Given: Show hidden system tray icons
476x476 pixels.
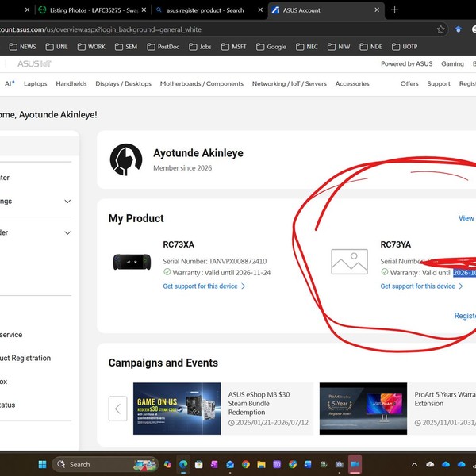Looking at the screenshot, I should pos(414,464).
